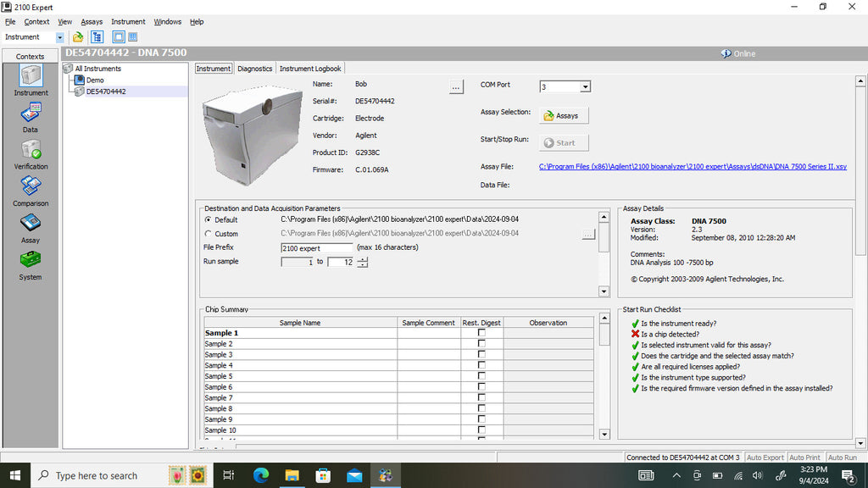
Task: Select the Demo instrument in tree
Action: [95, 80]
